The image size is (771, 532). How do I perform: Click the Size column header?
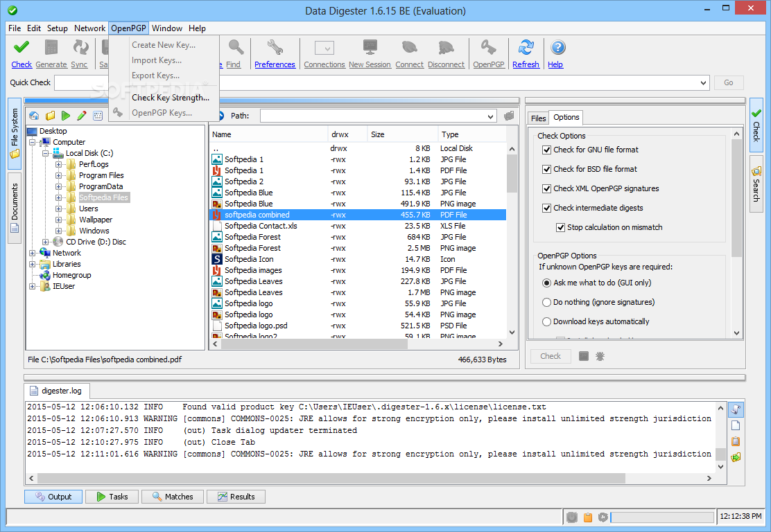pyautogui.click(x=402, y=134)
